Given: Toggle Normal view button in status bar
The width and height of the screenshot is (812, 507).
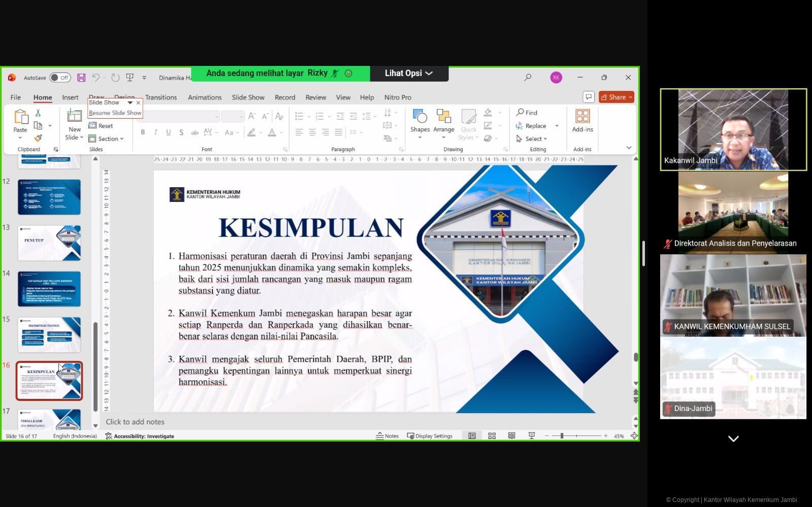Looking at the screenshot, I should point(472,436).
